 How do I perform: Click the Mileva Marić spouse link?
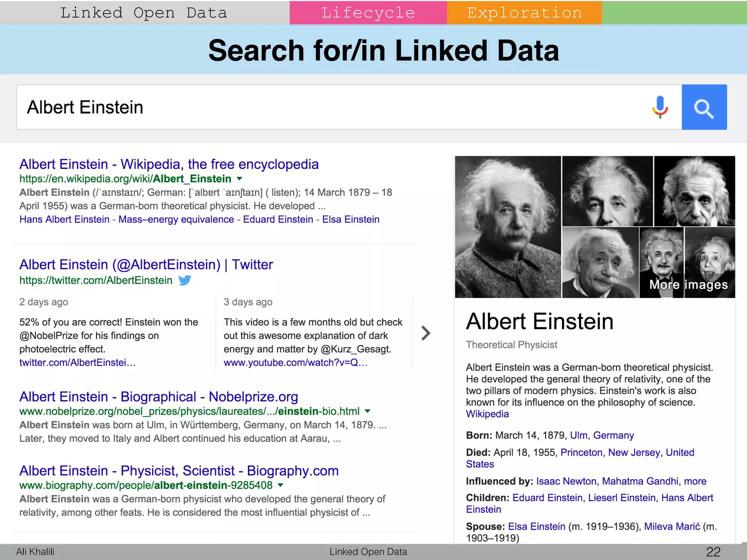pos(672,526)
